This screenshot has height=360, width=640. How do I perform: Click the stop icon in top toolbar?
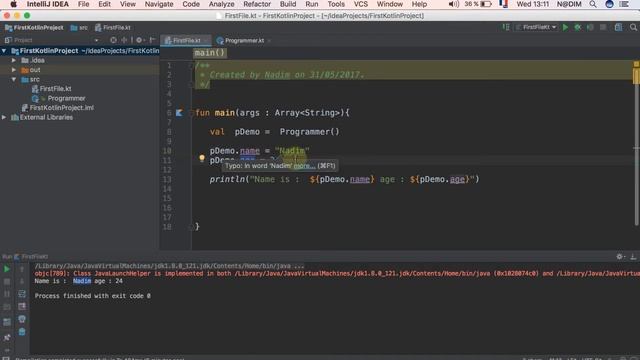tap(603, 27)
